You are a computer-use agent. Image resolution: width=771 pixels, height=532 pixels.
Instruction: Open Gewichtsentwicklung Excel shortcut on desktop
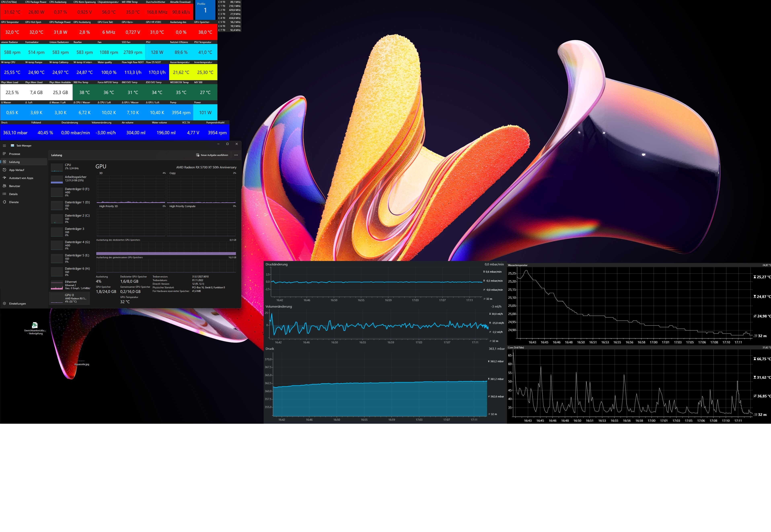(35, 326)
